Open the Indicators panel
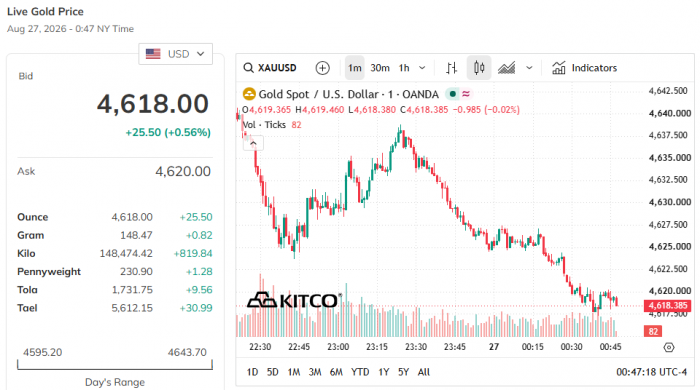Viewport: 700px width, 390px height. pyautogui.click(x=584, y=68)
